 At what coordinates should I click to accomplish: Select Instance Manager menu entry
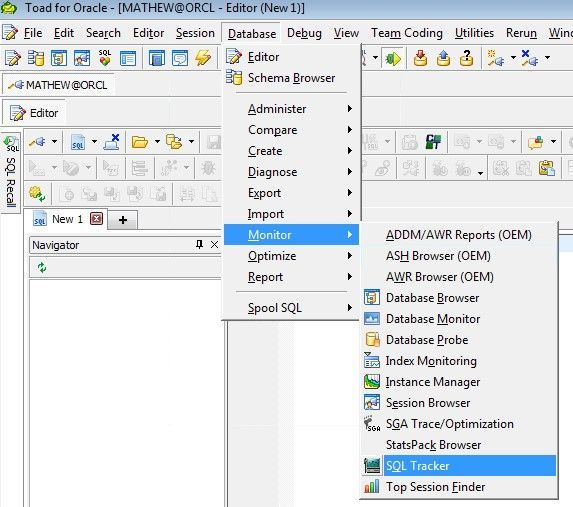coord(460,382)
